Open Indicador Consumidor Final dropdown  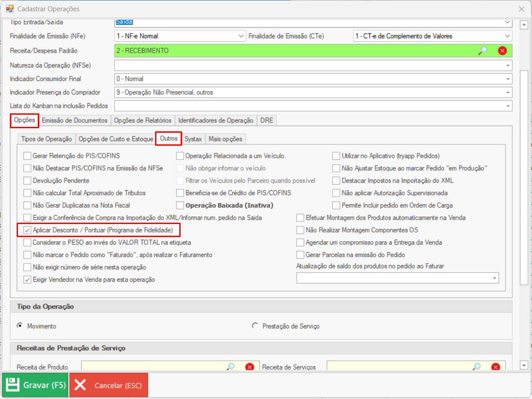pos(508,79)
